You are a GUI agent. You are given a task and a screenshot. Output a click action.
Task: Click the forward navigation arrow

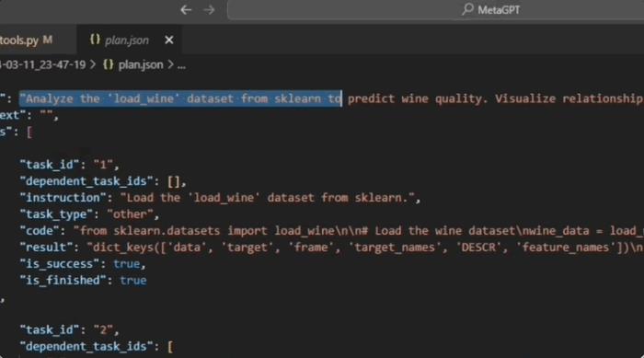pyautogui.click(x=209, y=10)
